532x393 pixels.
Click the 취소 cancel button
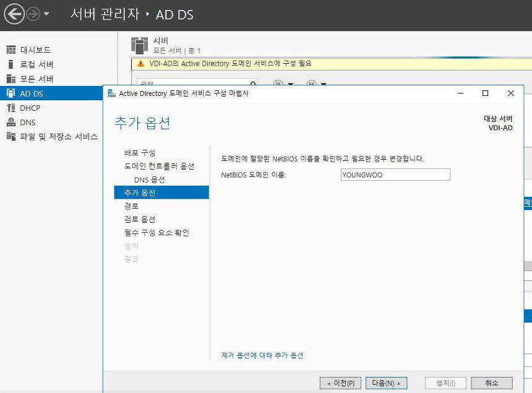point(492,383)
